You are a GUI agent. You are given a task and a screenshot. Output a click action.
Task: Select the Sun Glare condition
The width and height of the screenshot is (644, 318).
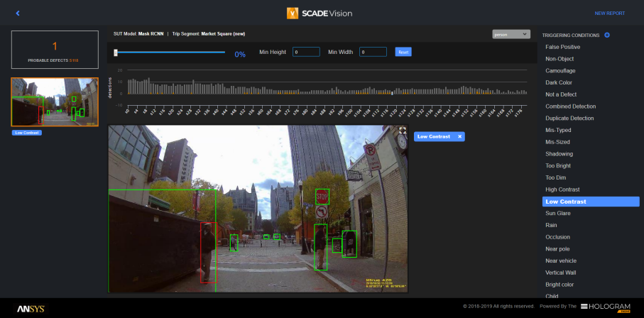(558, 214)
